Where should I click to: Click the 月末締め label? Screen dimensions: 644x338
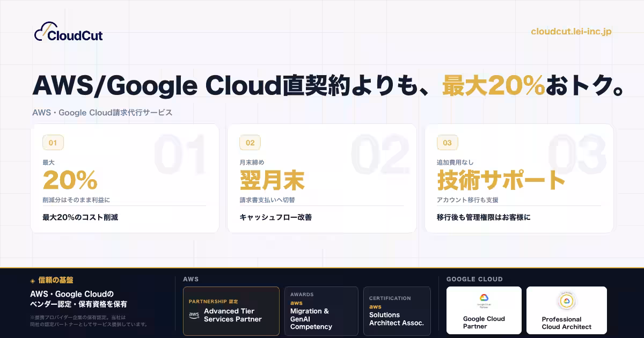click(x=252, y=162)
